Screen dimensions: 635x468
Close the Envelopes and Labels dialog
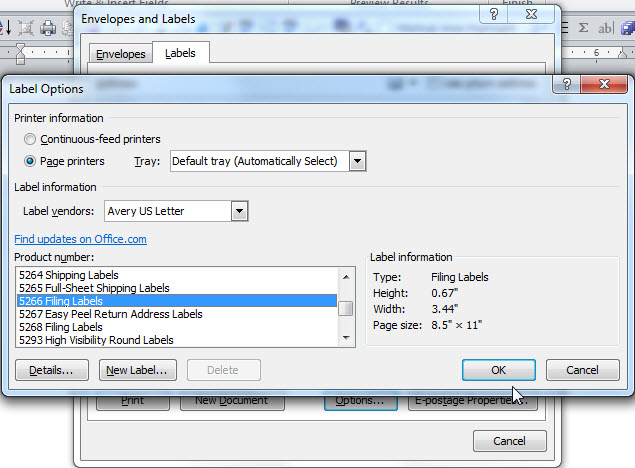coord(531,15)
